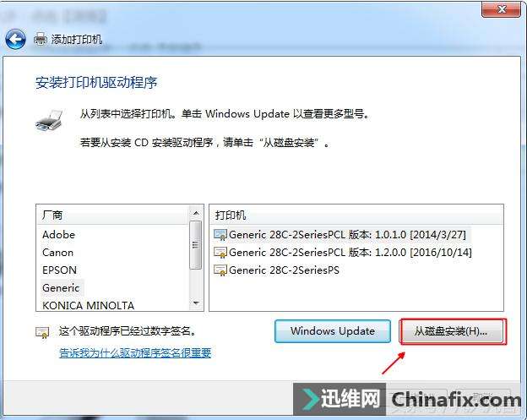The width and height of the screenshot is (527, 420).
Task: Select EPSON in the manufacturer list
Action: (x=59, y=270)
